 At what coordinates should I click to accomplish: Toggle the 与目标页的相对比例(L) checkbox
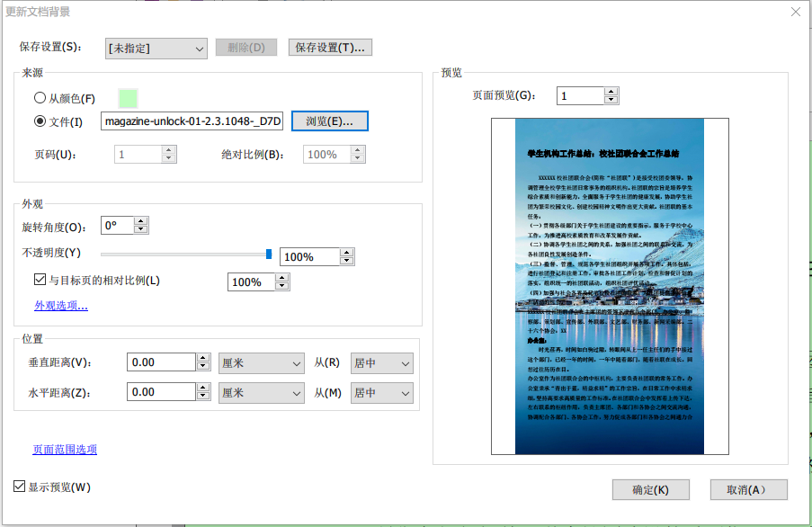coord(40,279)
